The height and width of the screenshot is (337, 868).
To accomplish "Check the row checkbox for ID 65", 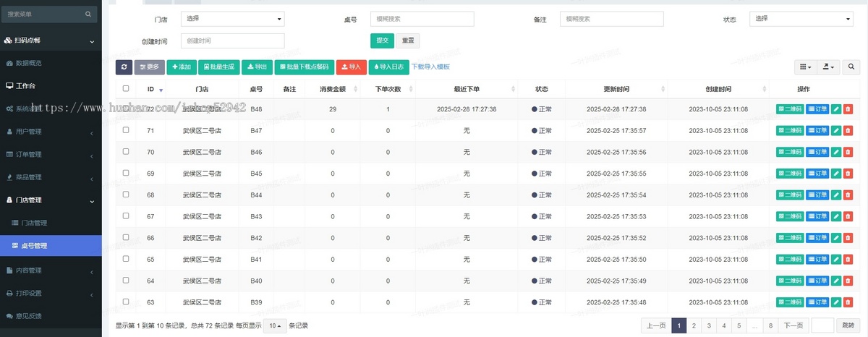I will (x=126, y=258).
